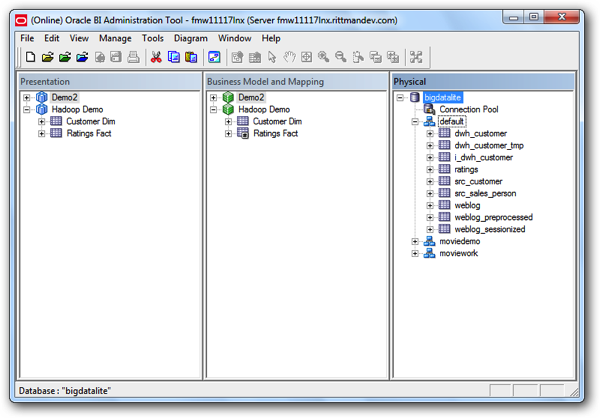The image size is (600, 418).
Task: Click the Copy toolbar icon
Action: pyautogui.click(x=173, y=57)
